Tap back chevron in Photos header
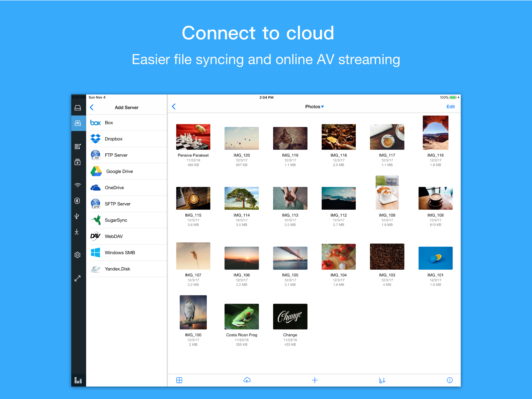This screenshot has width=532, height=399. (x=174, y=106)
